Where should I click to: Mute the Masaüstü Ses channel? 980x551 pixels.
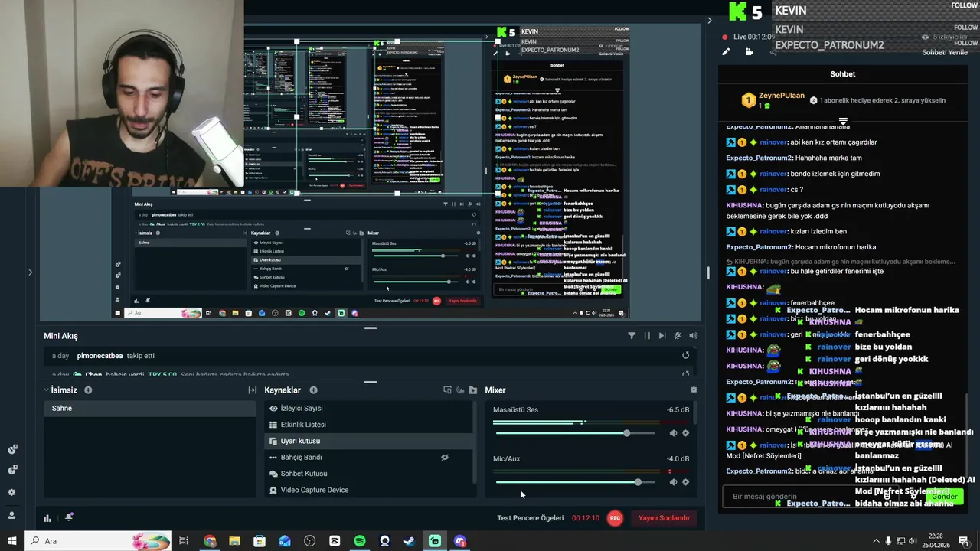tap(673, 433)
